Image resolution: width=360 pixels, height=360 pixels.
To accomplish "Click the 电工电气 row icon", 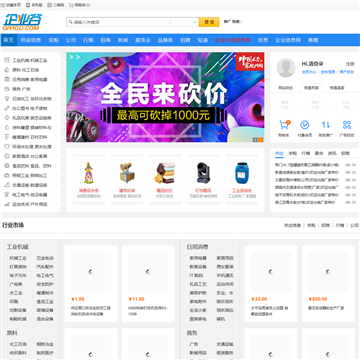I will 6,194.
